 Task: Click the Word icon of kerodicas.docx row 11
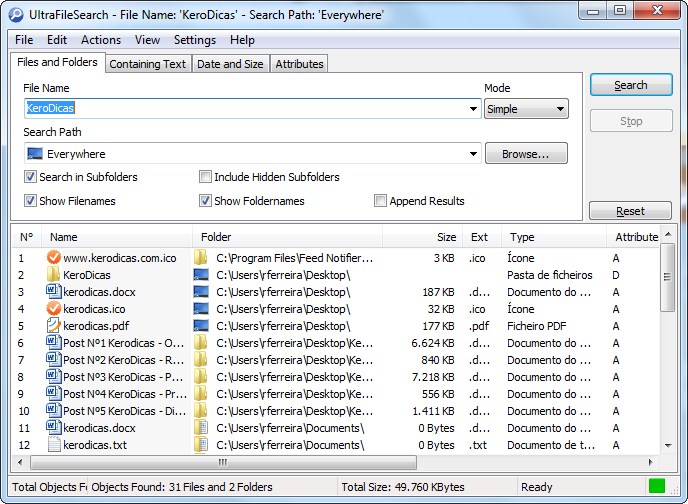[54, 427]
